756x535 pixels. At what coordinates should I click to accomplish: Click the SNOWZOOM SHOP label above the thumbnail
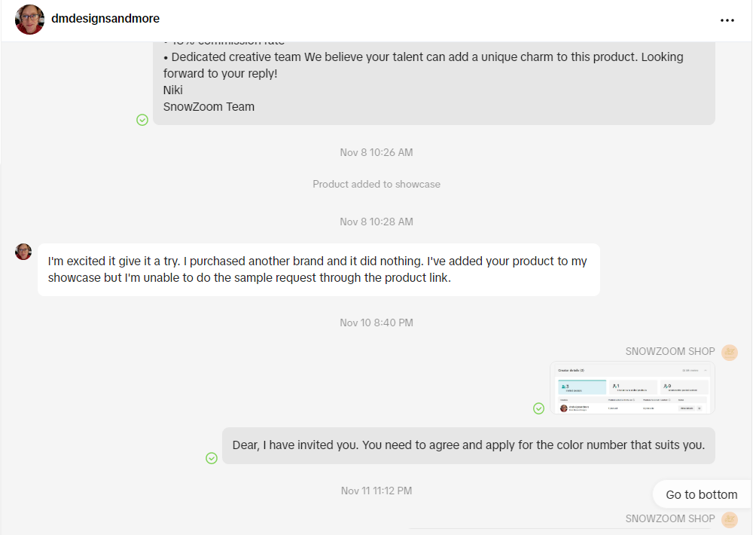pos(669,352)
